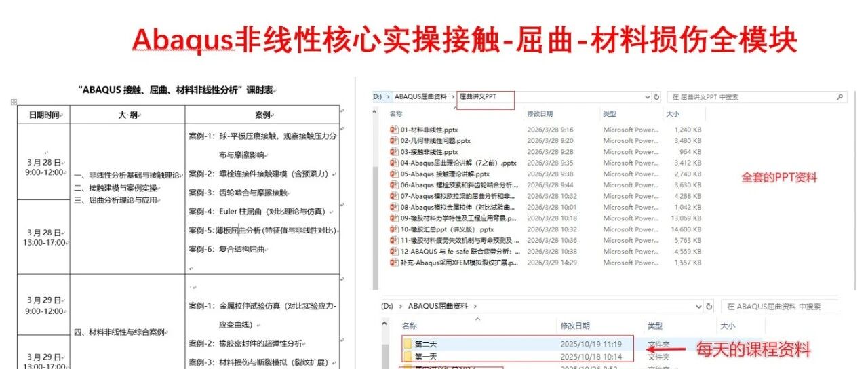This screenshot has height=369, width=868.
Task: Click the search field 在 ABAQUS屈曲资料 中搜索
Action: pyautogui.click(x=780, y=307)
